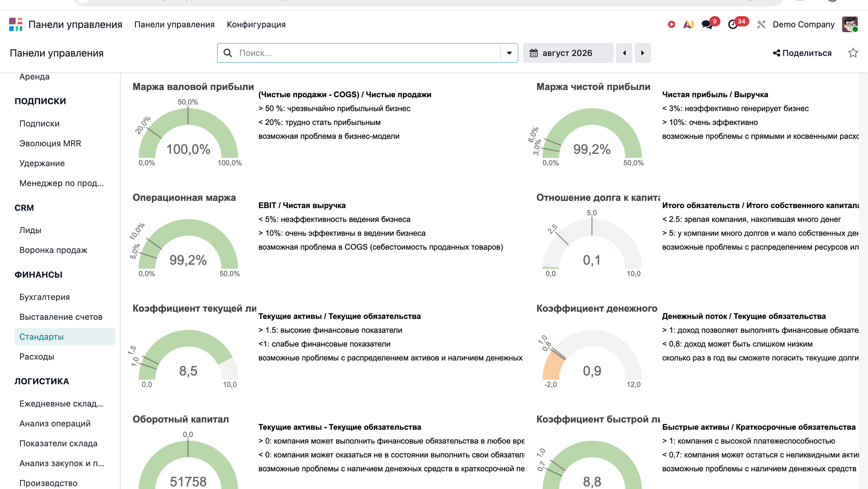Click Текущие активы - Текущие обязательства text

(340, 427)
